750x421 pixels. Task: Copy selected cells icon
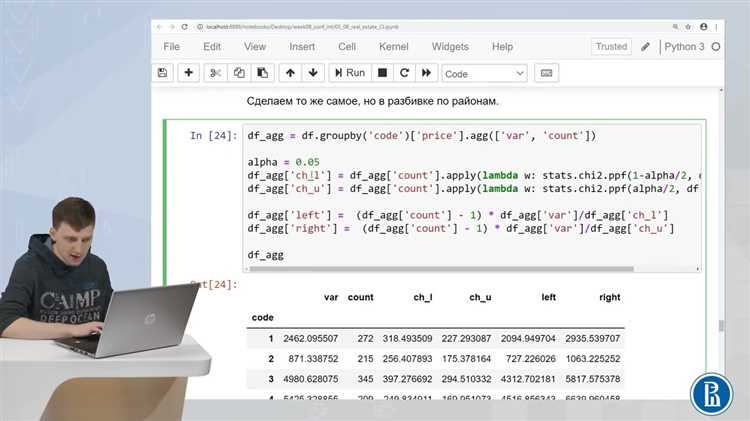[x=239, y=73]
